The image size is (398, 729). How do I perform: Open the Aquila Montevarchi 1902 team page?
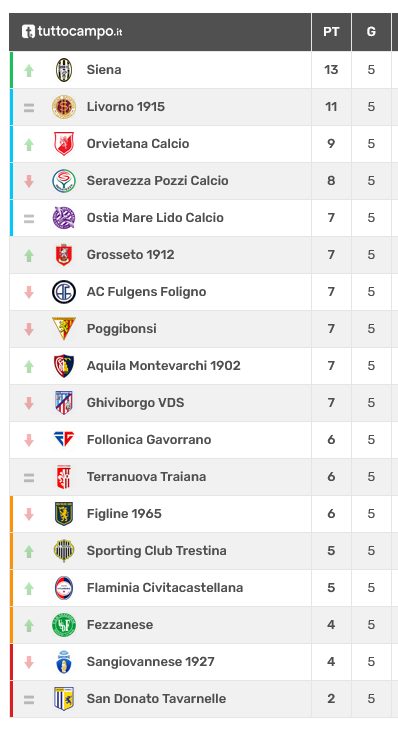[164, 365]
